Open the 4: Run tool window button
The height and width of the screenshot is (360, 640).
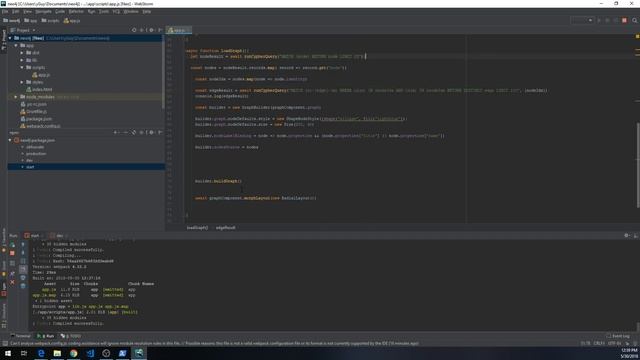point(46,336)
